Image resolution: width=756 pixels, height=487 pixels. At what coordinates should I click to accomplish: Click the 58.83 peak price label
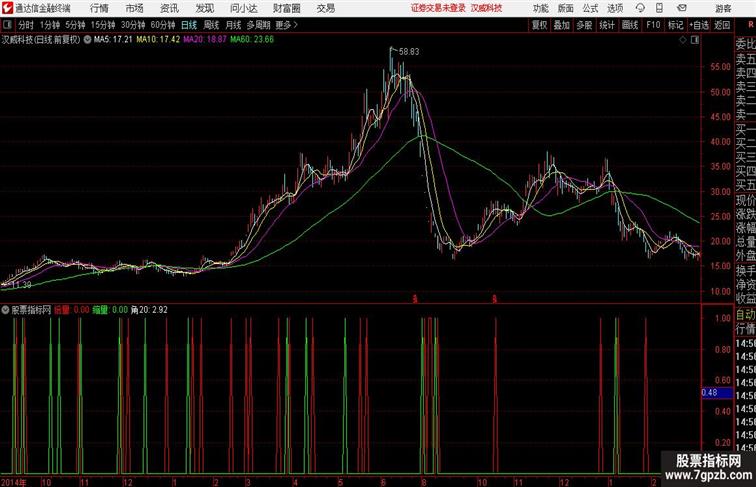409,52
